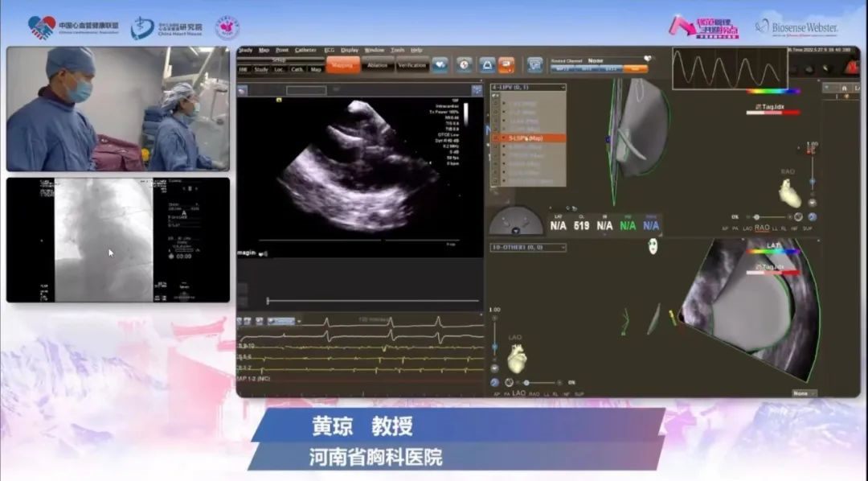Click the blue N/A readout
Viewport: 868px width, 481px height.
[651, 225]
